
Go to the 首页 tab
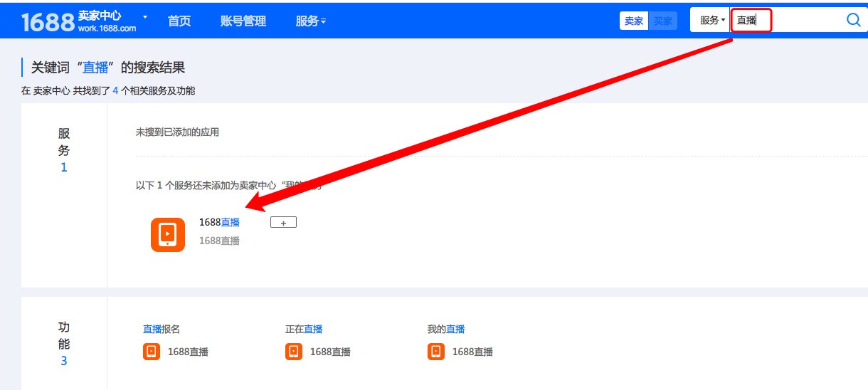[179, 21]
